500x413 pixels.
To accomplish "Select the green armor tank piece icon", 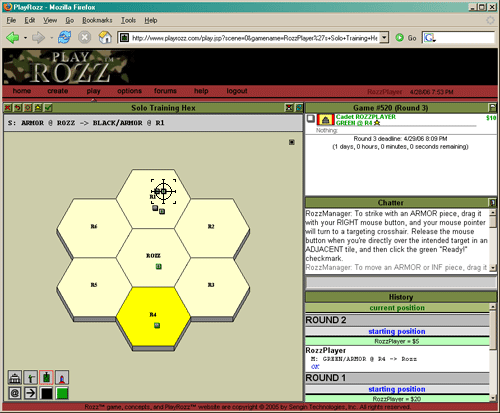I will click(46, 378).
